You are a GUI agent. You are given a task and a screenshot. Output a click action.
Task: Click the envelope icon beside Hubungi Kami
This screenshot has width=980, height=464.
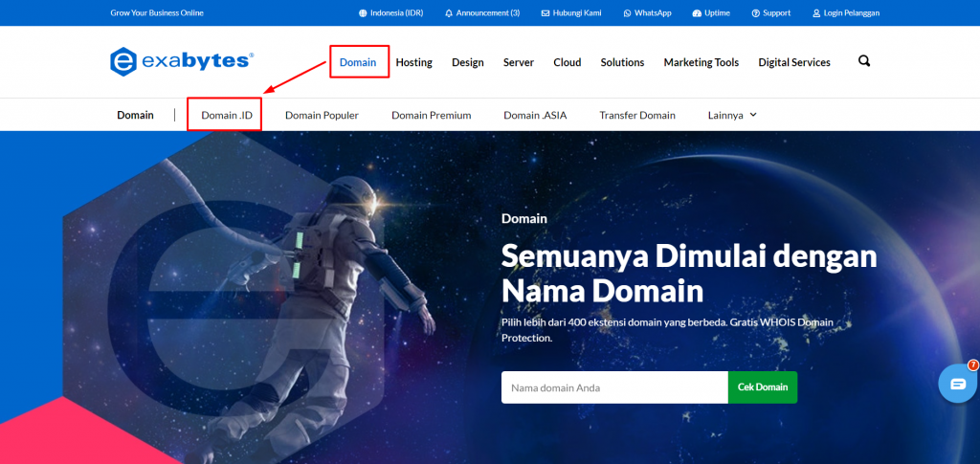[545, 13]
